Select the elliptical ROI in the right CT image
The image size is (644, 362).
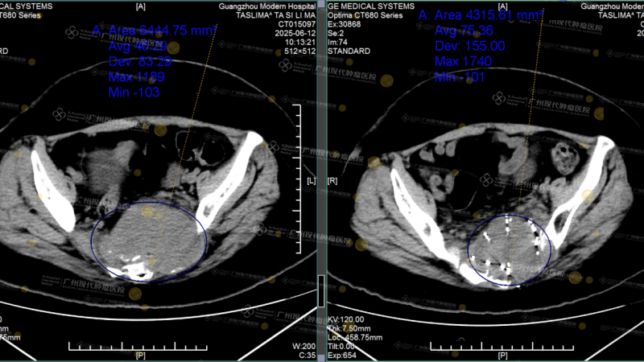pyautogui.click(x=509, y=250)
